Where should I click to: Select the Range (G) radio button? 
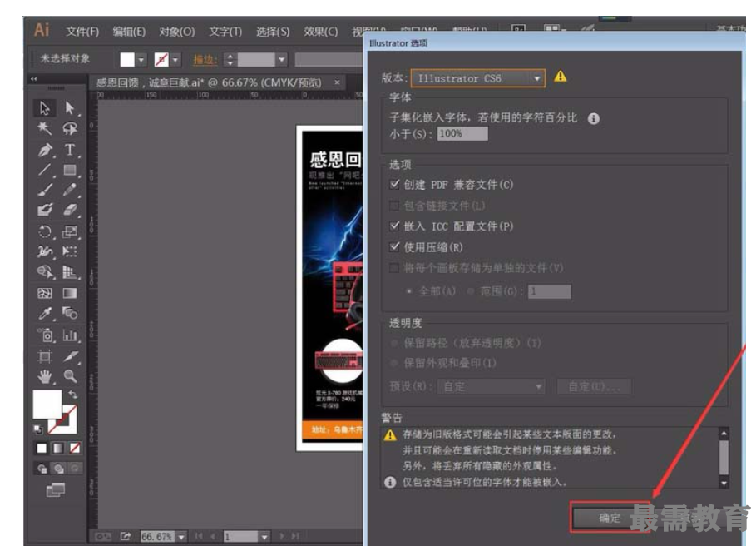[x=471, y=291]
